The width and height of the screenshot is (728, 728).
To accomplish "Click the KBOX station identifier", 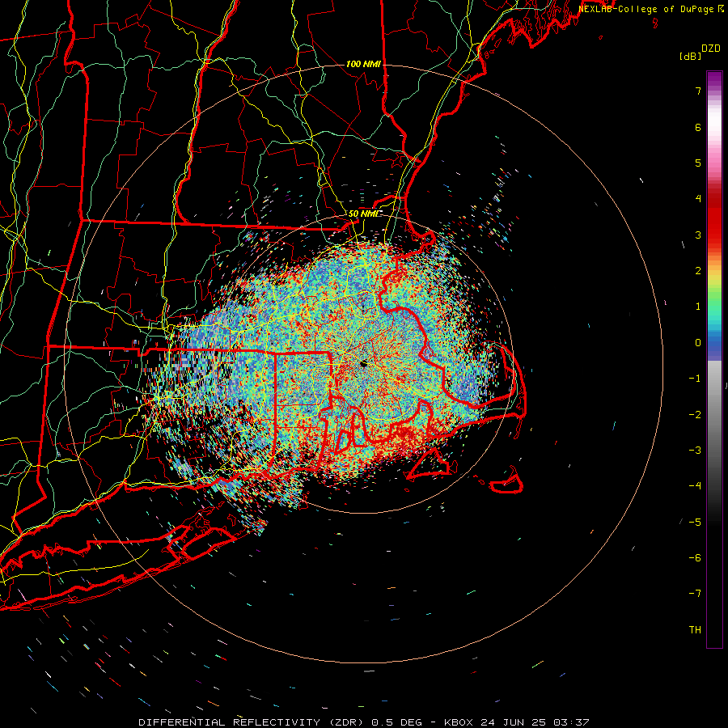I will point(460,722).
